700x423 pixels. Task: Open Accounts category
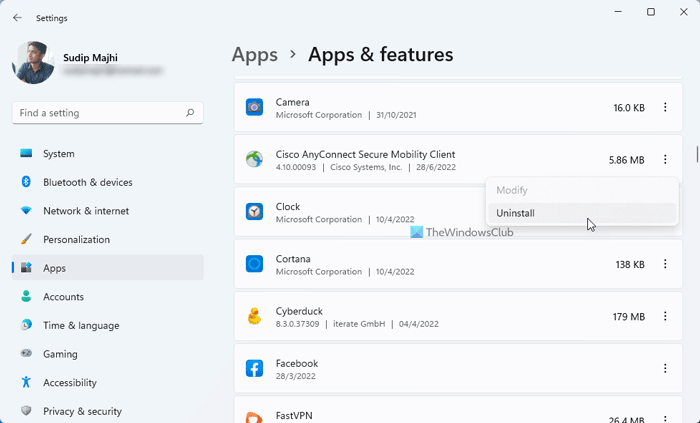pos(108,296)
